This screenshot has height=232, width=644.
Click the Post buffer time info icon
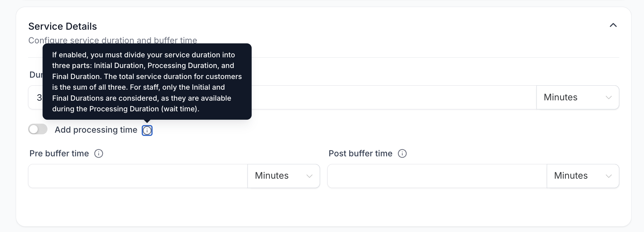(402, 153)
